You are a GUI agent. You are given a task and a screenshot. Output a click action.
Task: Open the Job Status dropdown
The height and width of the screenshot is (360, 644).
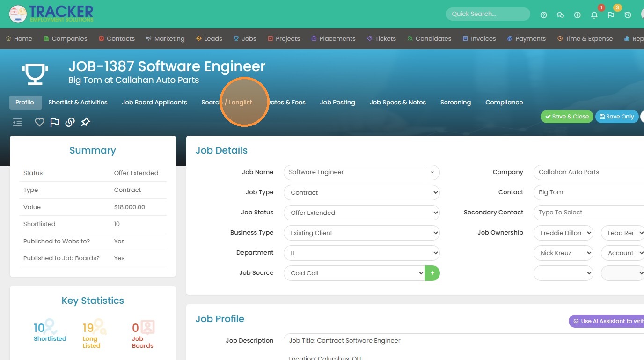tap(362, 213)
